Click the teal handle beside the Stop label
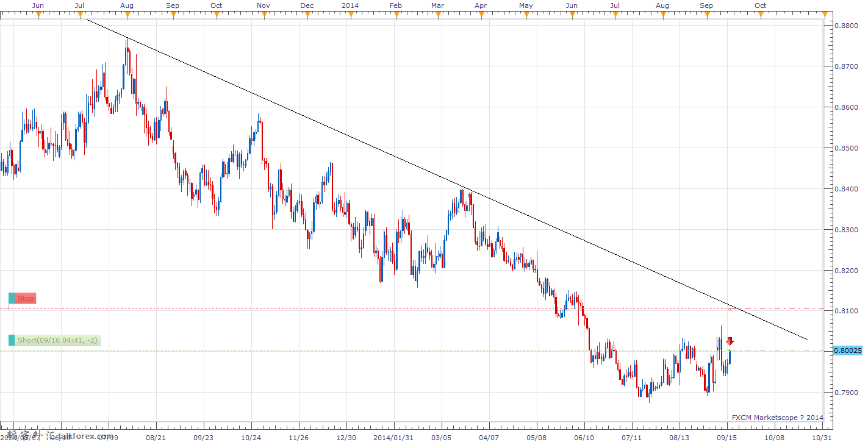 tap(11, 298)
